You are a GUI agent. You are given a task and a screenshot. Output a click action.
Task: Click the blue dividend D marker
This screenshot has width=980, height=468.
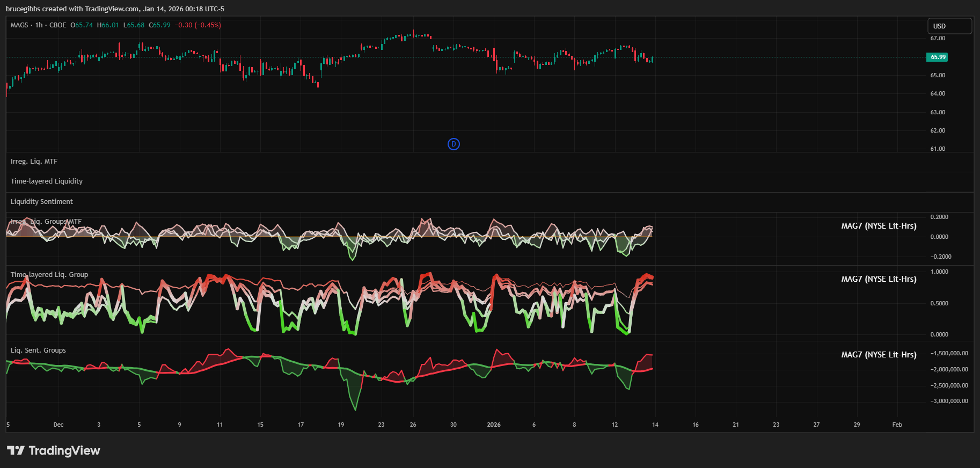[454, 144]
